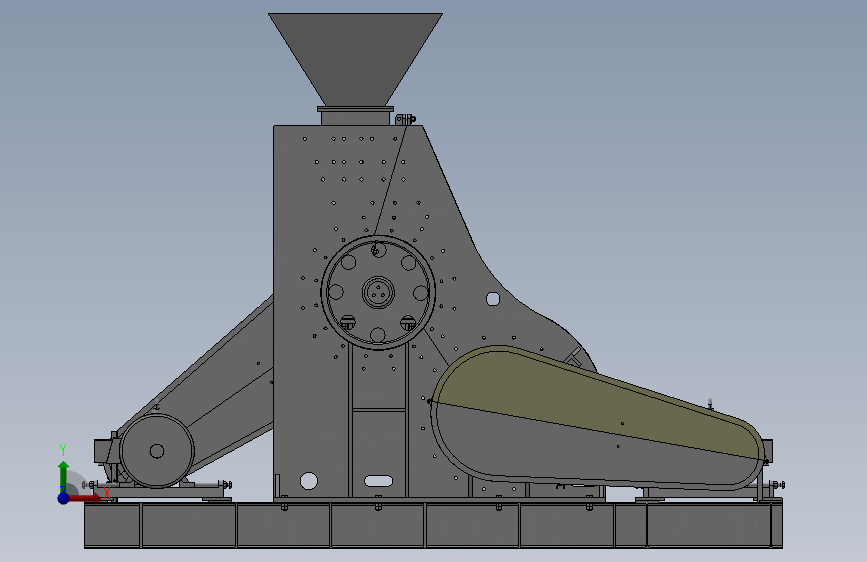Click the blue Z axis ball of the triad
This screenshot has width=867, height=562.
click(63, 498)
